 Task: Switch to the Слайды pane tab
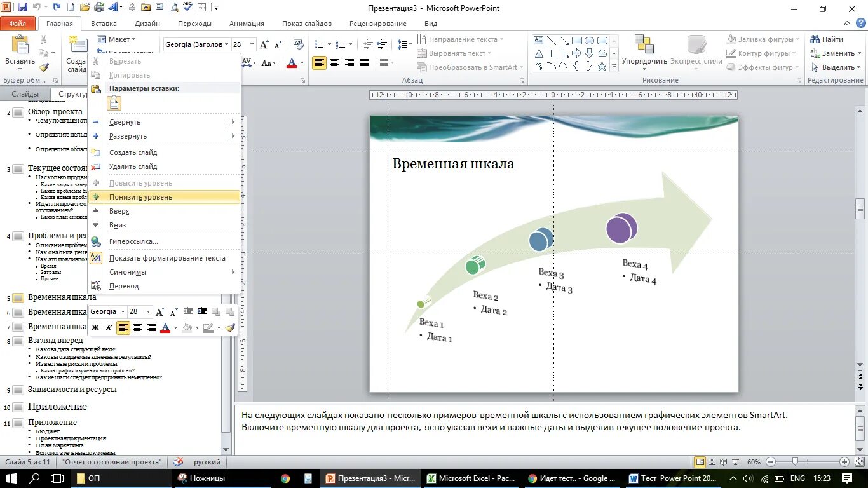[25, 94]
